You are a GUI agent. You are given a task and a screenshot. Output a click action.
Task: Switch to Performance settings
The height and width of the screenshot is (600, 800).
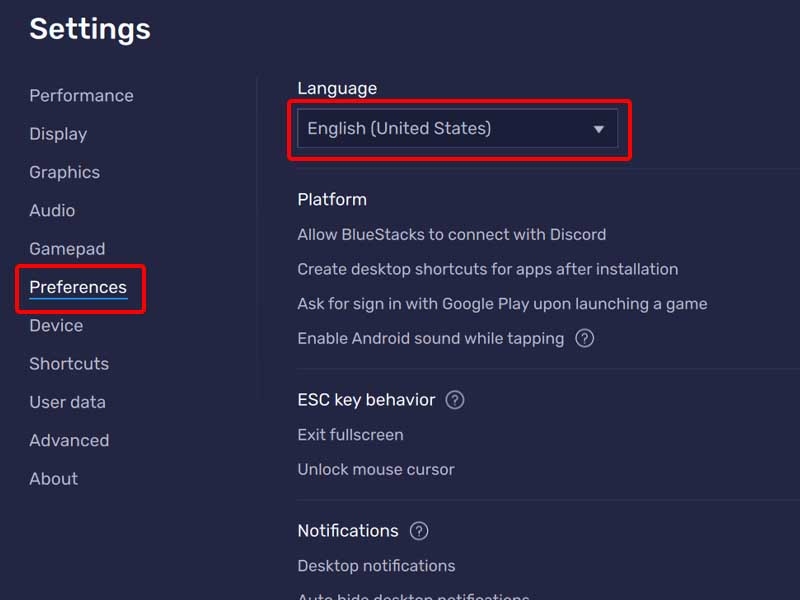pos(81,95)
